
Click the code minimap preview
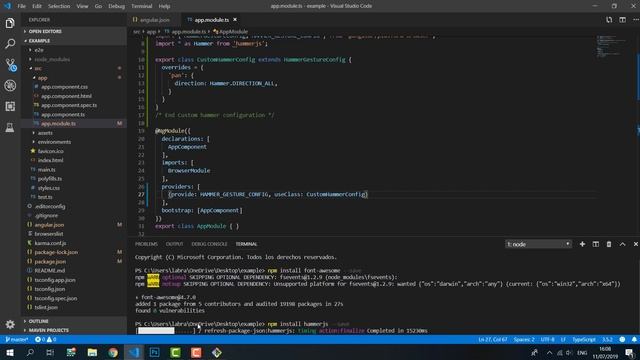(x=611, y=47)
